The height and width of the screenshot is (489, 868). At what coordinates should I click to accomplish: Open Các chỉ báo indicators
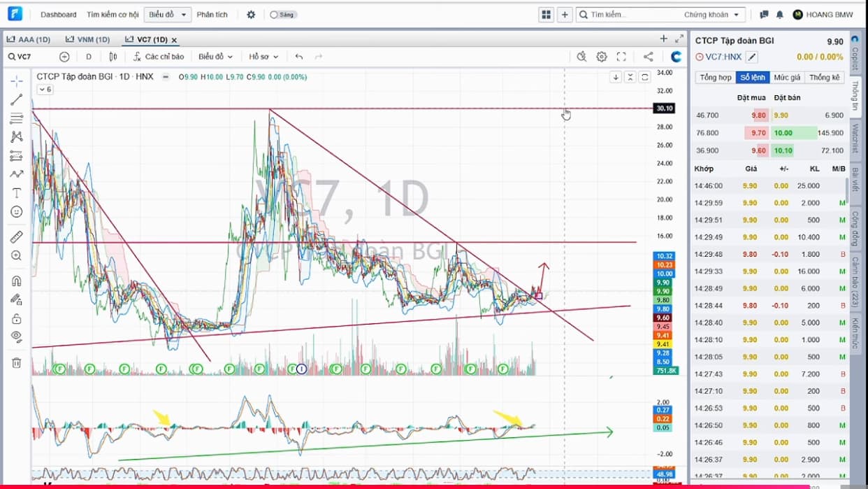[158, 57]
